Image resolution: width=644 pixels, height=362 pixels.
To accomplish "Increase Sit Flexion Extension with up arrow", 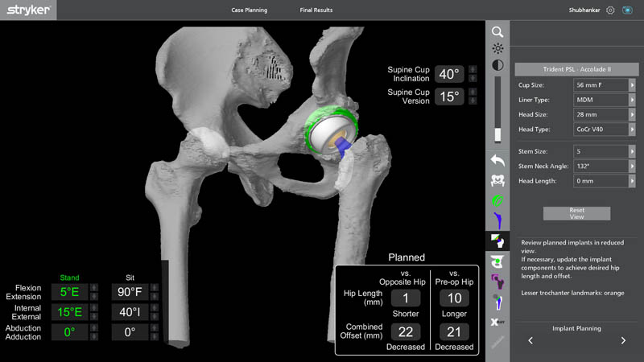I will pyautogui.click(x=155, y=288).
